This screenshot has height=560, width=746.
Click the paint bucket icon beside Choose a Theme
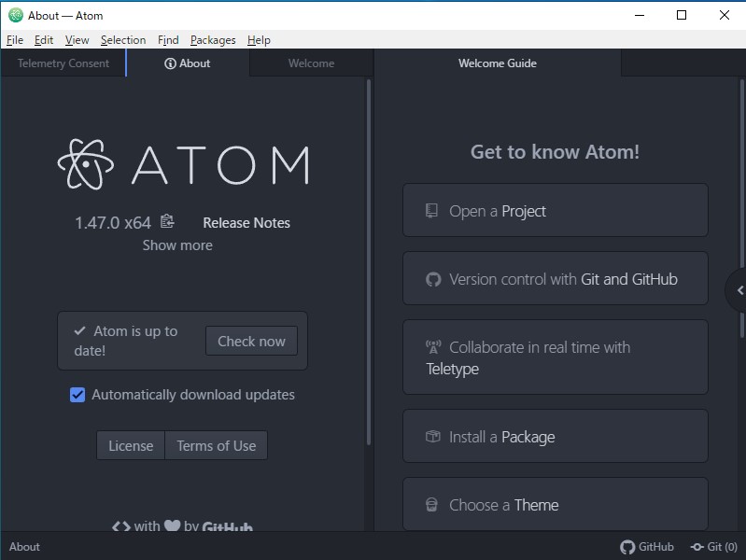click(431, 504)
